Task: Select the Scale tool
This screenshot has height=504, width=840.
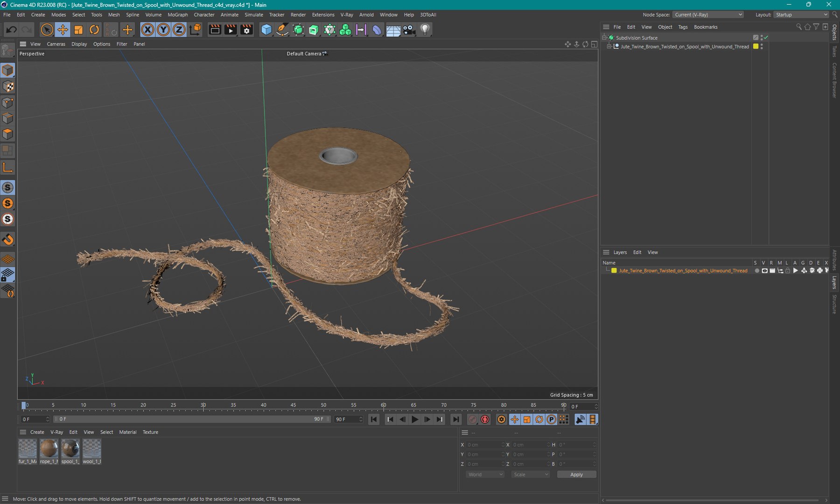Action: (78, 30)
